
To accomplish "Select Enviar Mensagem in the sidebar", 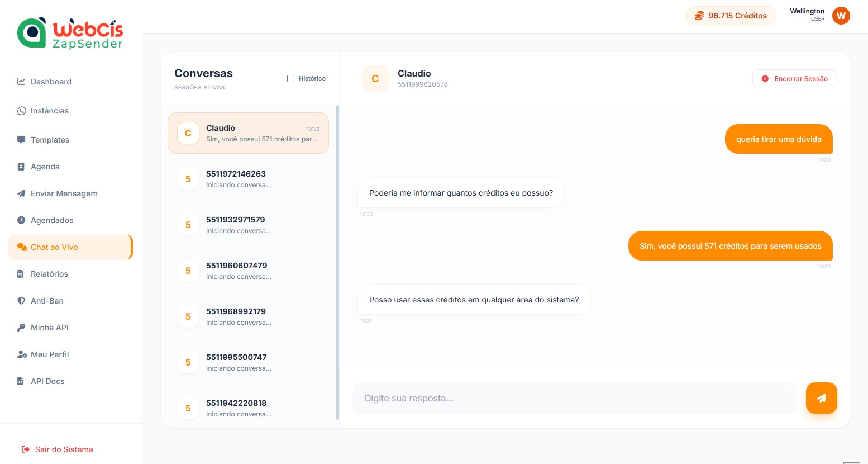I will pos(64,193).
